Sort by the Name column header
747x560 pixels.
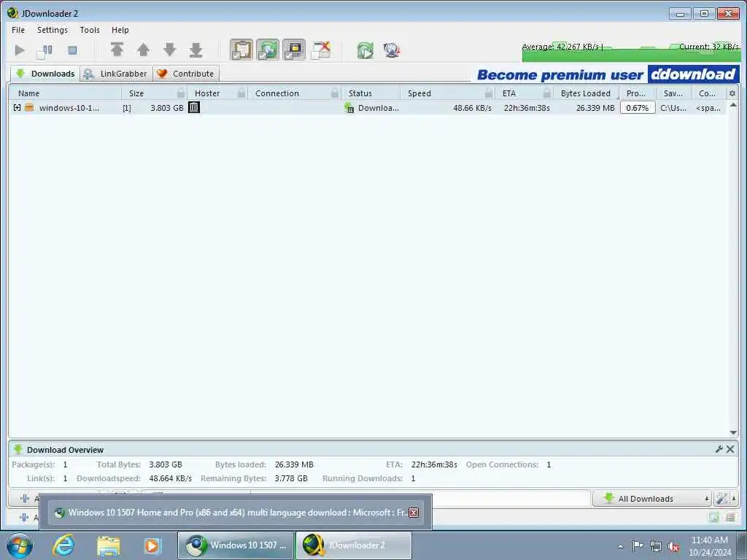[x=64, y=93]
